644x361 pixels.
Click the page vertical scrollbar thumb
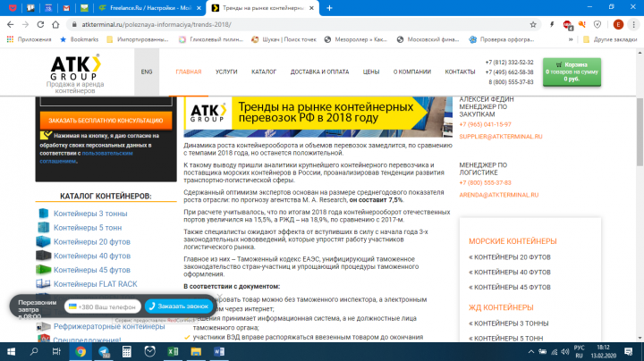click(640, 132)
